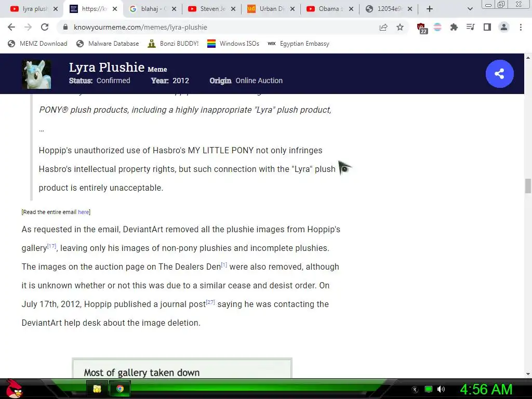Open Chrome three-dot menu
532x399 pixels.
click(x=521, y=27)
